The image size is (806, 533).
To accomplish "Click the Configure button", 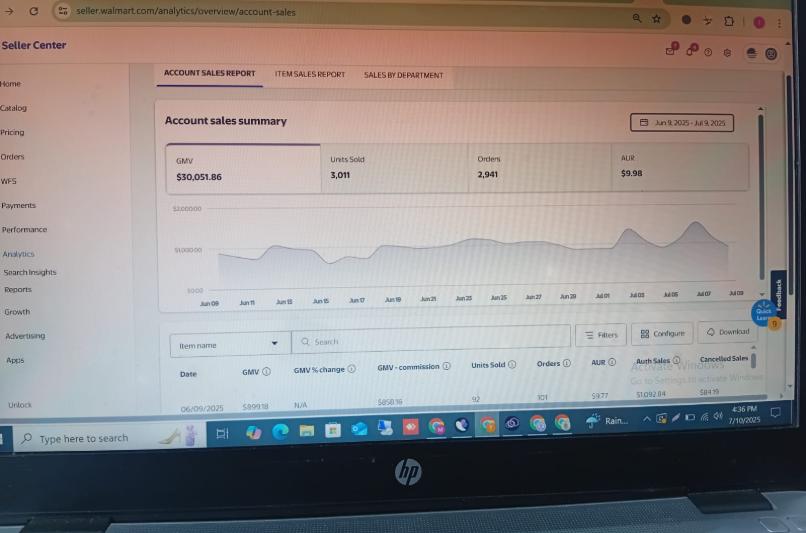I will [662, 334].
